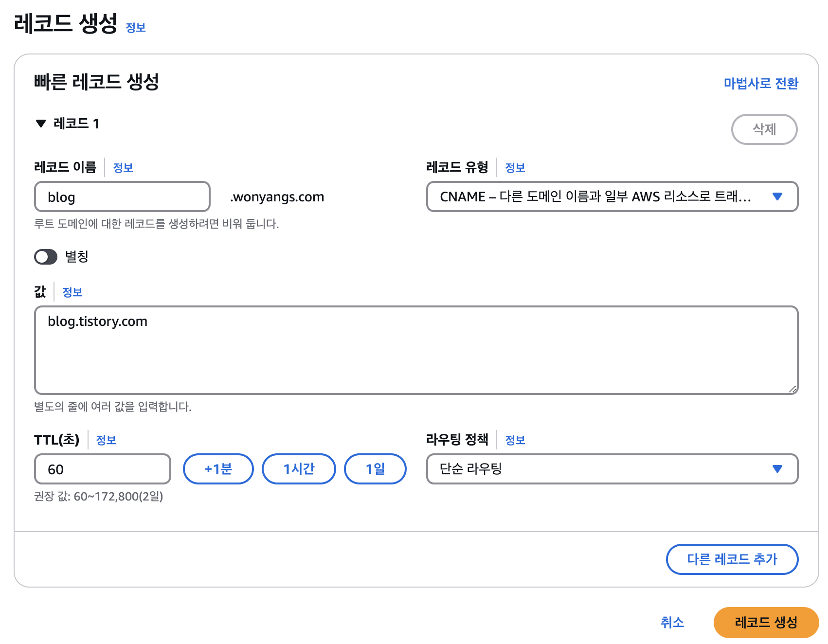Click 정보 next to 레코드 이름
The width and height of the screenshot is (828, 644).
click(x=123, y=167)
